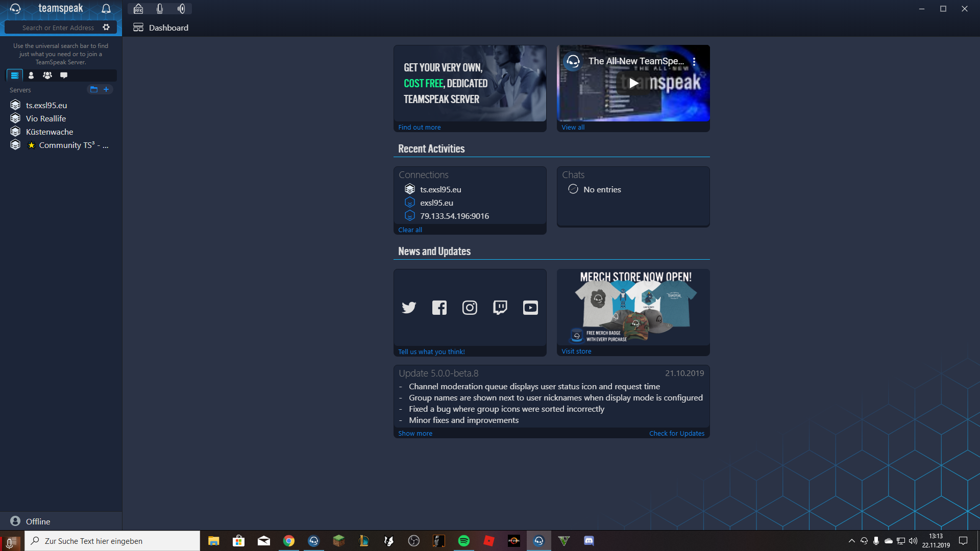Switch to the Chats tab in the sidebar
The width and height of the screenshot is (980, 551).
pyautogui.click(x=64, y=76)
